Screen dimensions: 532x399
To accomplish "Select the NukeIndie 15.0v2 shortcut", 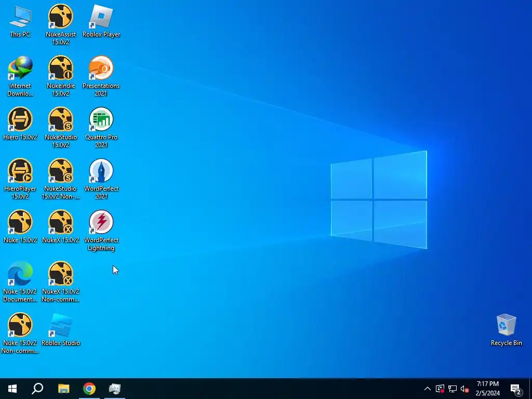I will (61, 76).
